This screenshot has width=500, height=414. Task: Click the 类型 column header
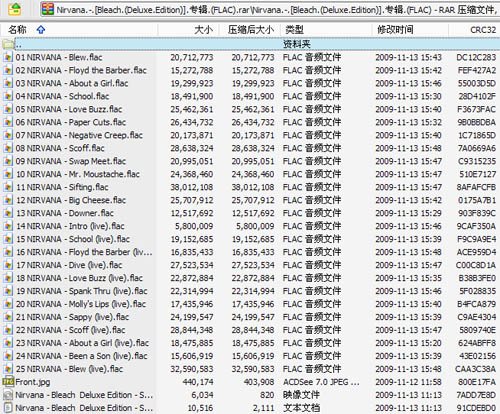click(294, 30)
